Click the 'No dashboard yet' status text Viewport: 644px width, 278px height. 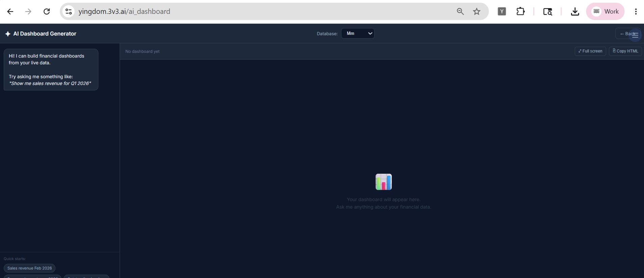pos(142,51)
